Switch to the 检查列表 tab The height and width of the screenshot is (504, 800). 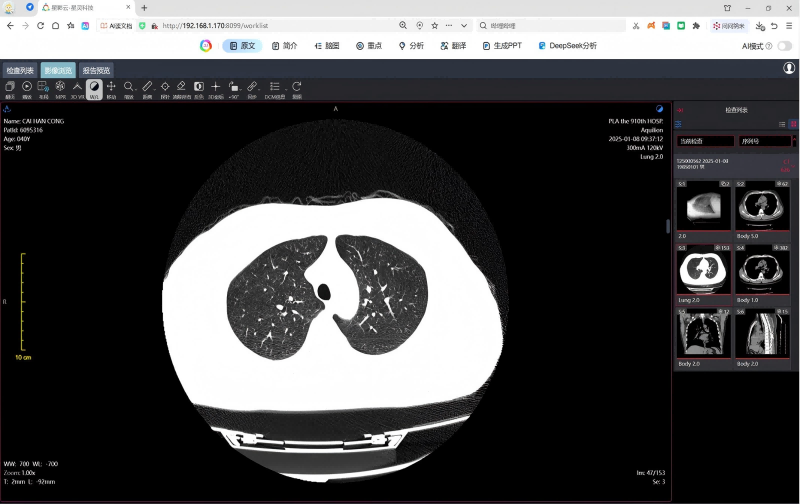[x=20, y=71]
